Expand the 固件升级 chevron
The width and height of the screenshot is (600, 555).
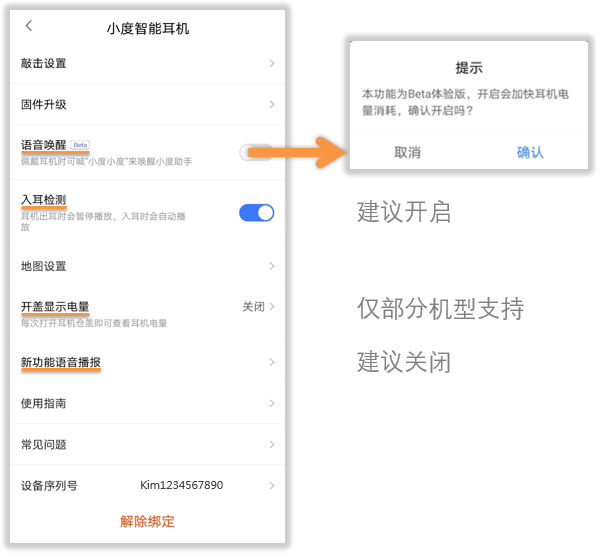[272, 104]
